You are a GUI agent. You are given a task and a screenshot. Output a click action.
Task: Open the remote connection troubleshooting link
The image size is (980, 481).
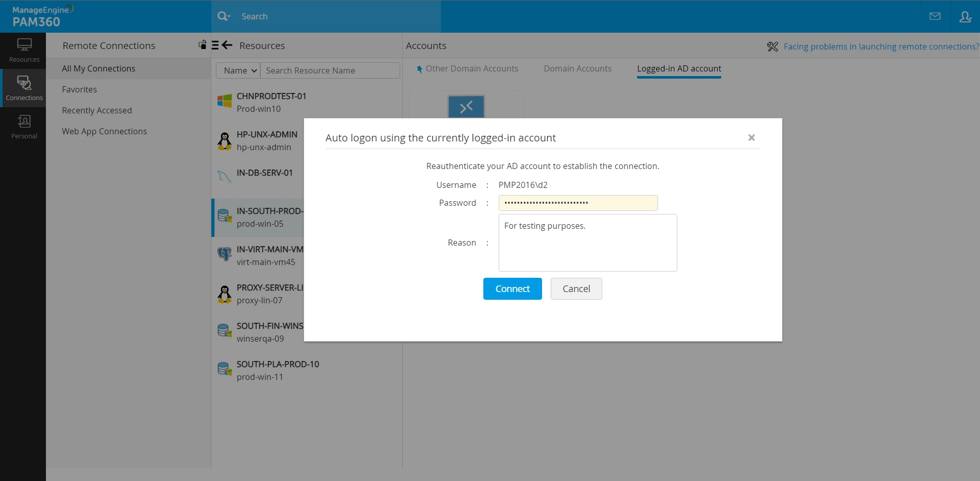pyautogui.click(x=881, y=46)
